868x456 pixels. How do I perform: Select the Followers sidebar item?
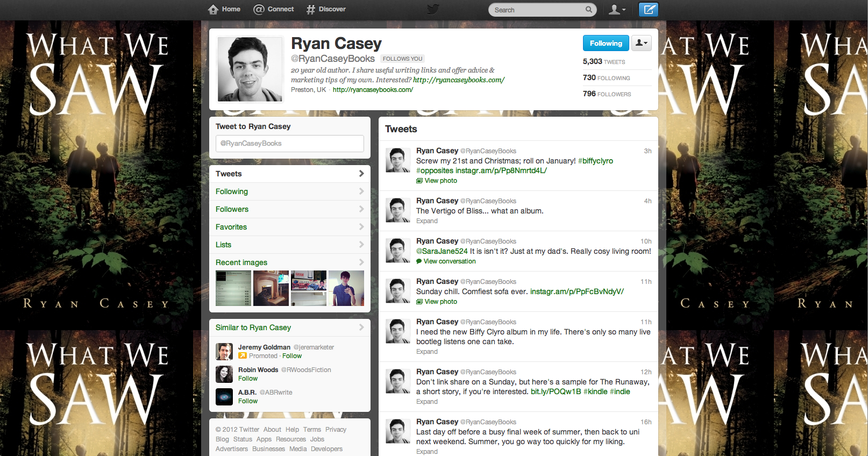(x=290, y=209)
